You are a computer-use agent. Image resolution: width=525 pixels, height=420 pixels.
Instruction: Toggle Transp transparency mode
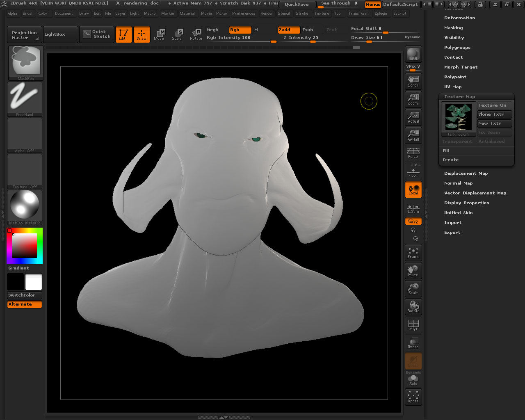pos(413,342)
